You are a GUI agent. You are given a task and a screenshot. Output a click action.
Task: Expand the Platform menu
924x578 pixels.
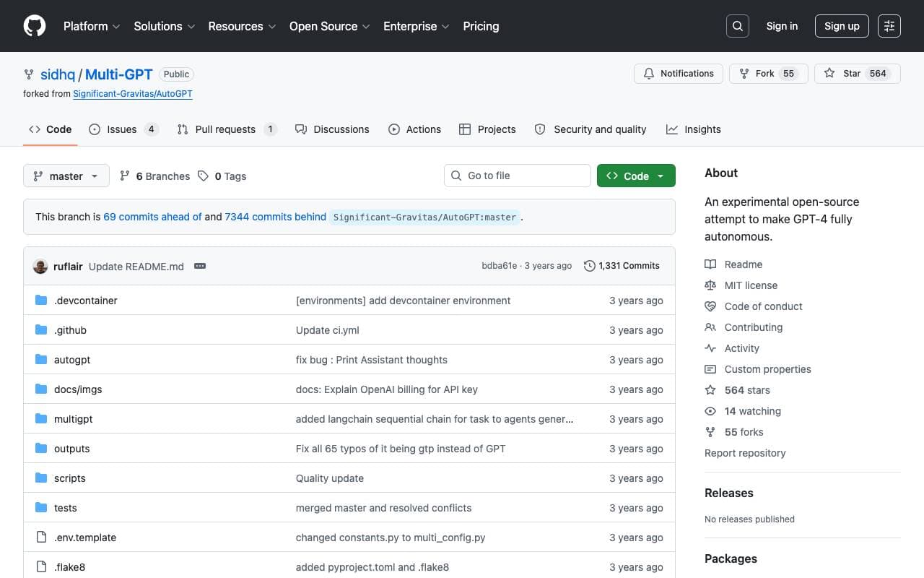pyautogui.click(x=91, y=26)
